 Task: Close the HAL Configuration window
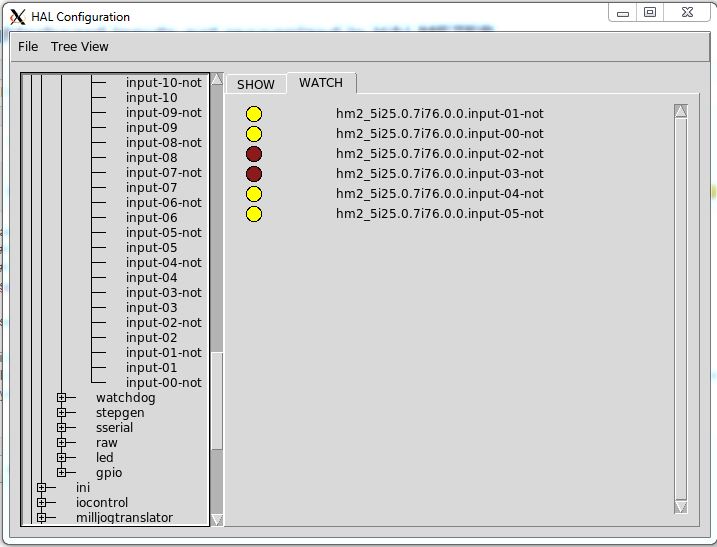pyautogui.click(x=687, y=13)
